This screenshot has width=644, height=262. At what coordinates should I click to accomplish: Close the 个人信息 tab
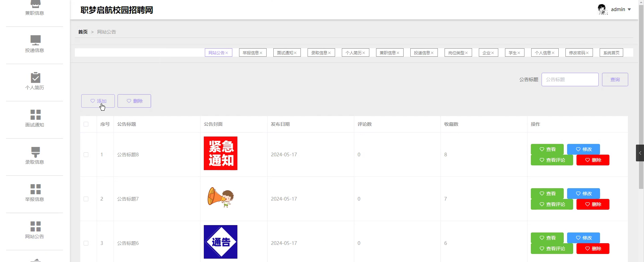point(553,53)
